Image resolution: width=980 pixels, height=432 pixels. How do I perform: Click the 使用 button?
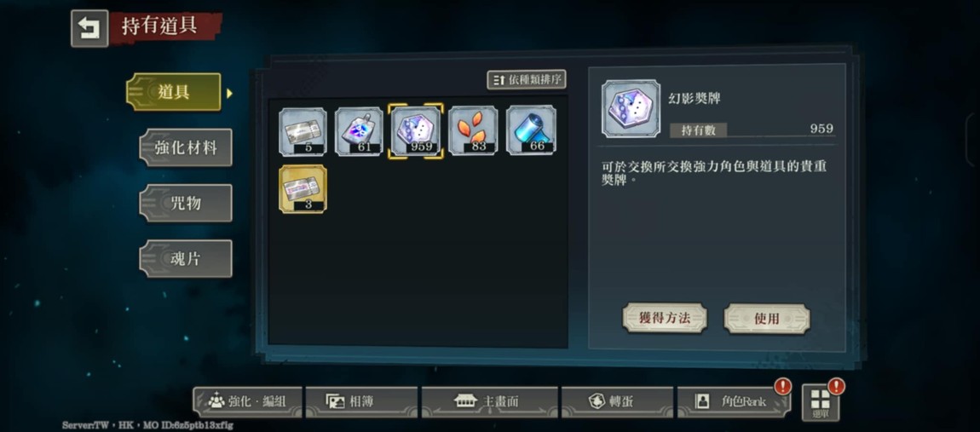click(x=767, y=319)
